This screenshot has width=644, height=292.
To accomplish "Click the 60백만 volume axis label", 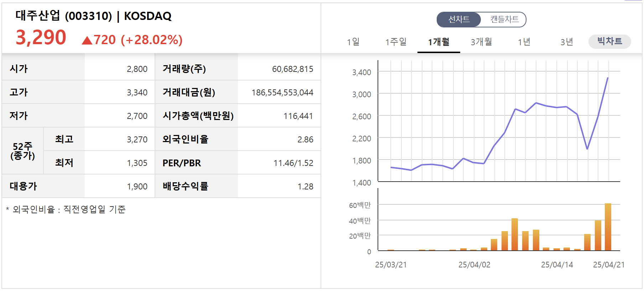I will pos(360,205).
